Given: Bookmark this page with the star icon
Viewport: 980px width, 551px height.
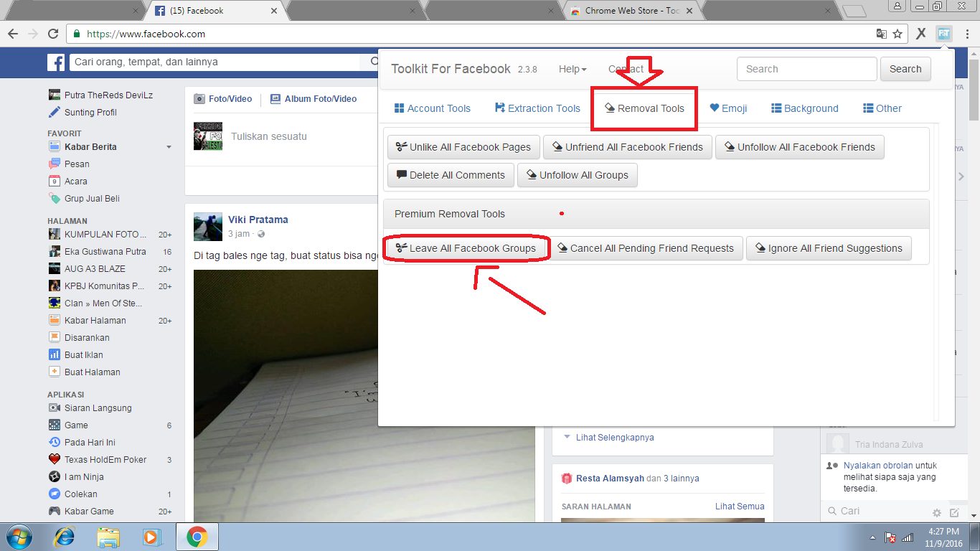Looking at the screenshot, I should (897, 34).
